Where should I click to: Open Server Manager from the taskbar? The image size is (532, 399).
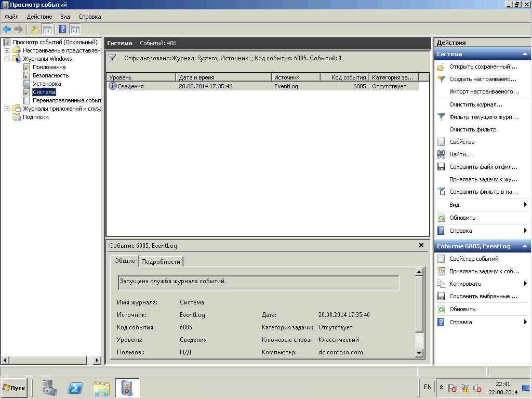(50, 388)
